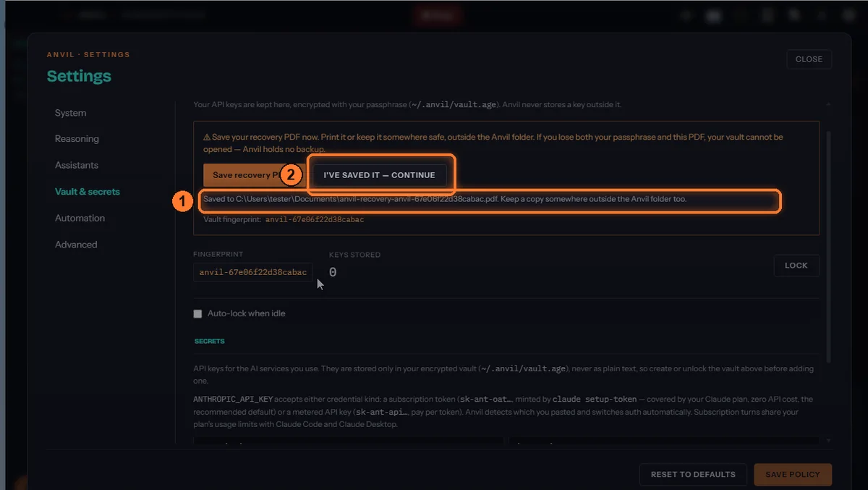Image resolution: width=868 pixels, height=490 pixels.
Task: Select Vault & secrets in sidebar
Action: coord(88,192)
